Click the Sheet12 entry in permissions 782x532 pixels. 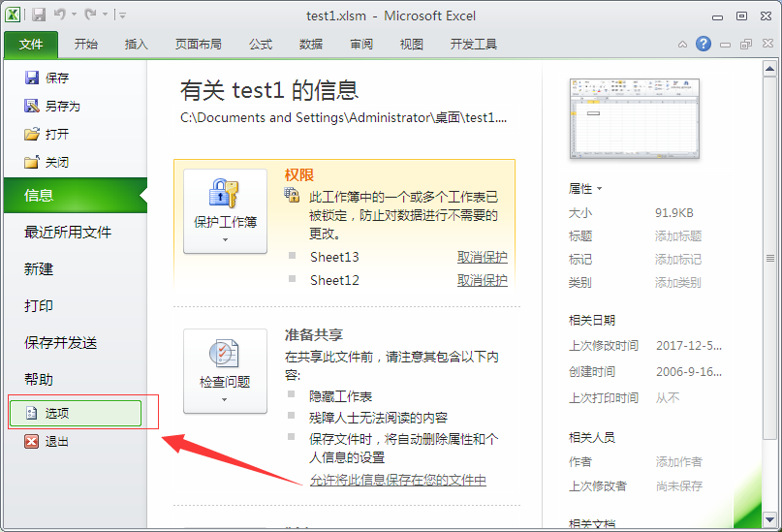pos(334,280)
